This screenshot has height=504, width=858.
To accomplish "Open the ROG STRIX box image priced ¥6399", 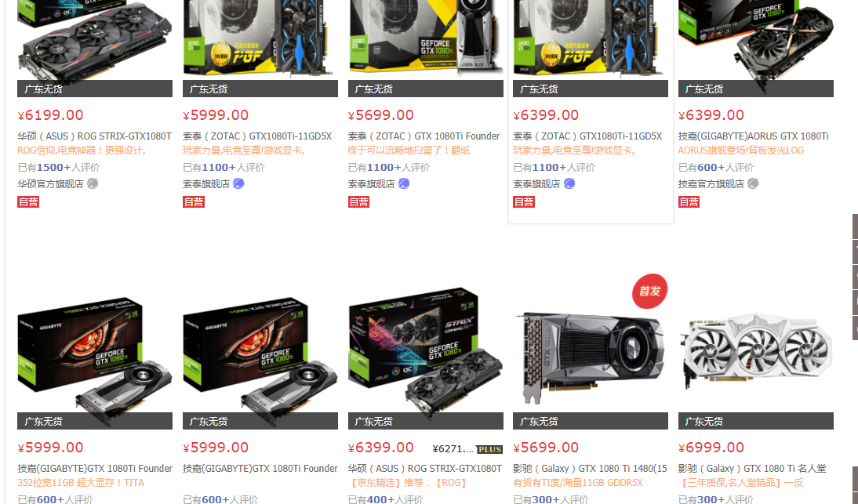I will pos(425,350).
